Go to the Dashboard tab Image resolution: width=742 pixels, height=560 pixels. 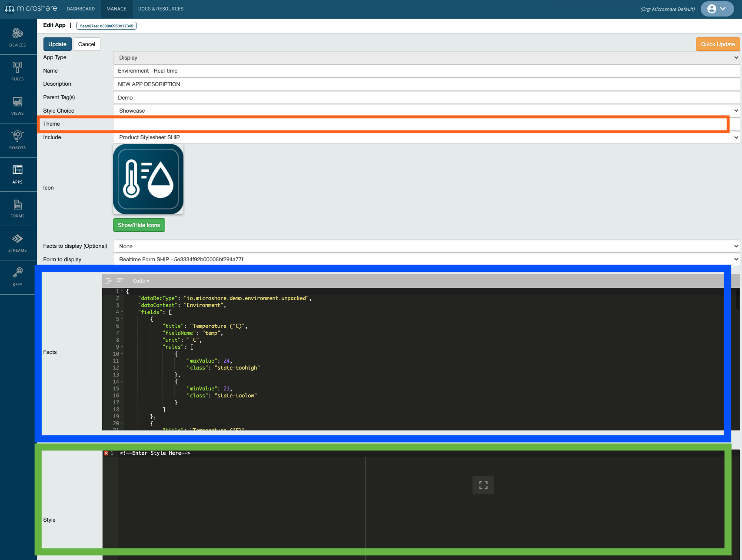[81, 9]
